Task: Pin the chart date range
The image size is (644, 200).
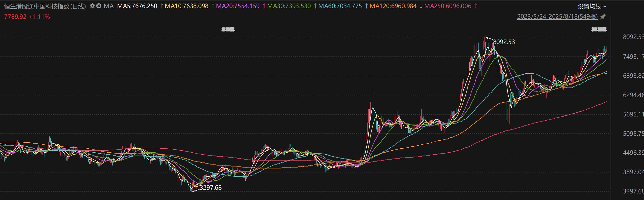Action: tap(603, 17)
